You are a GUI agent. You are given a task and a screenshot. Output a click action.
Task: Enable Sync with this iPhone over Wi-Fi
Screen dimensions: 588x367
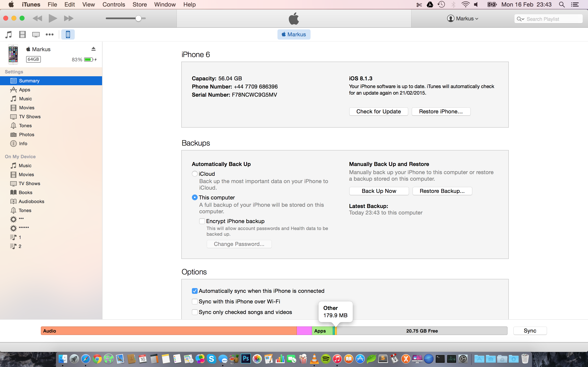(x=195, y=302)
